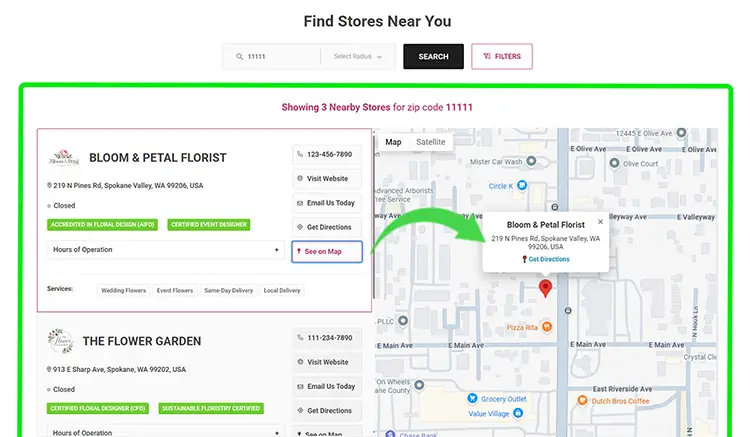The width and height of the screenshot is (750, 437).
Task: Click the Mister Car Wash map marker
Action: click(x=531, y=161)
